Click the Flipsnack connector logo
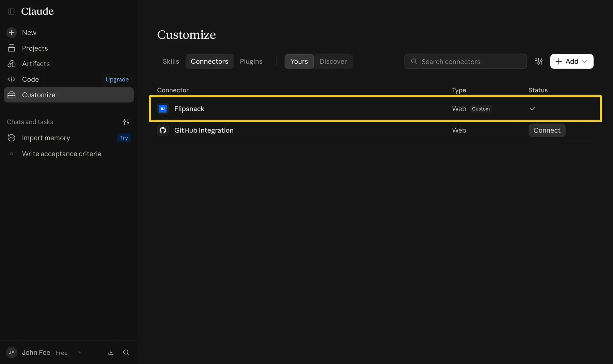This screenshot has width=613, height=364. click(163, 109)
